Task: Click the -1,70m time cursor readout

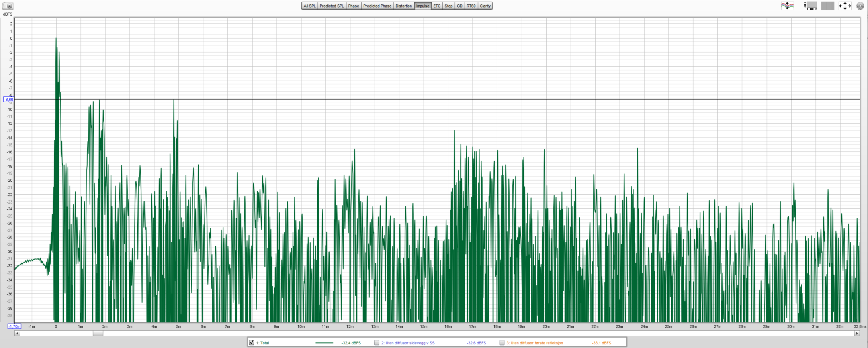Action: pos(14,326)
